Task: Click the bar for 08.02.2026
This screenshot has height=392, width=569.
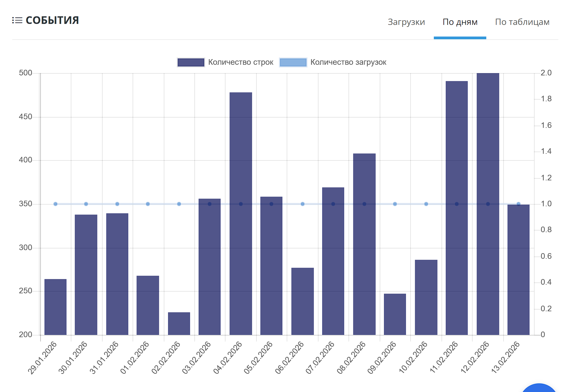Action: pos(364,244)
